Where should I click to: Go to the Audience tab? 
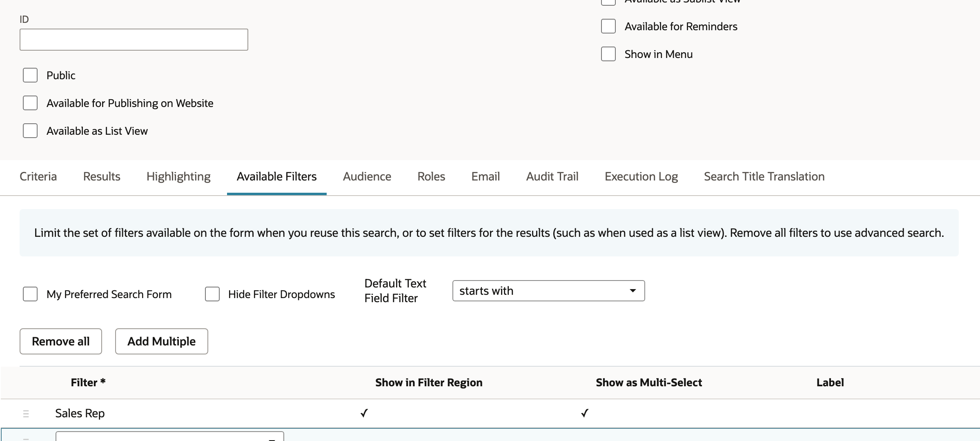click(367, 176)
